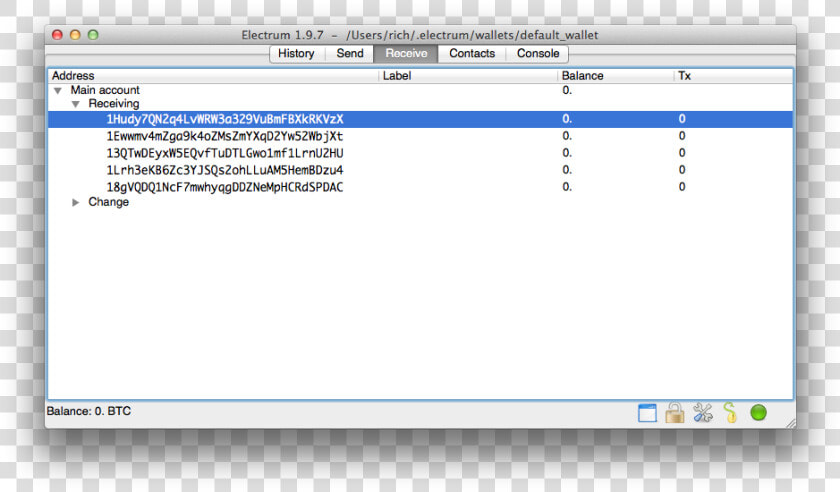840x492 pixels.
Task: Expand the Change addresses group
Action: pos(76,202)
